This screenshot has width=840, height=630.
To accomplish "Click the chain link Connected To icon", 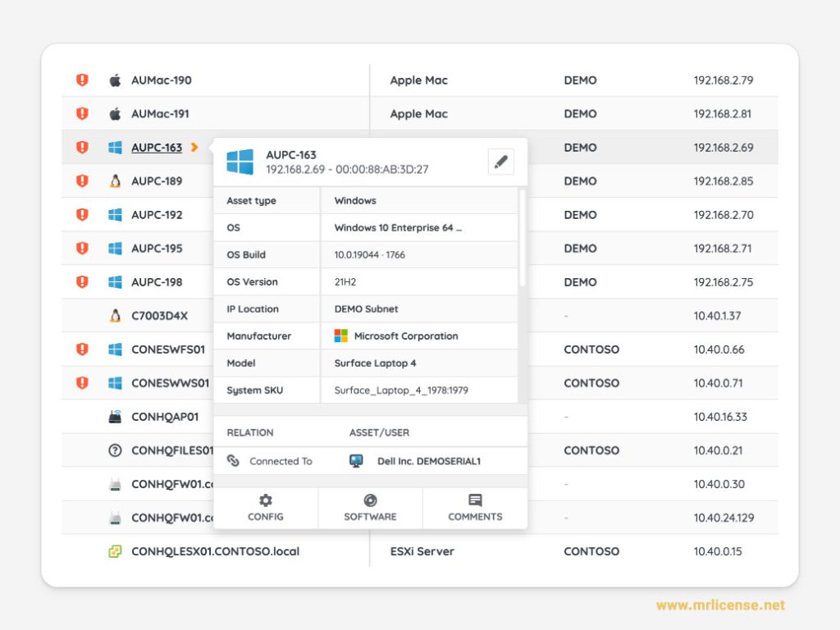I will (x=233, y=461).
